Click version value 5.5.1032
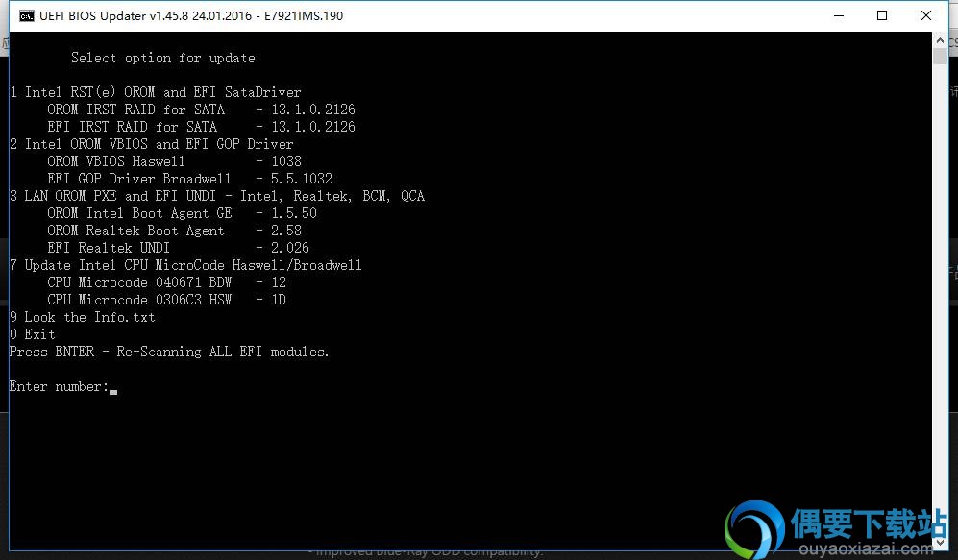The height and width of the screenshot is (560, 958). click(x=302, y=179)
